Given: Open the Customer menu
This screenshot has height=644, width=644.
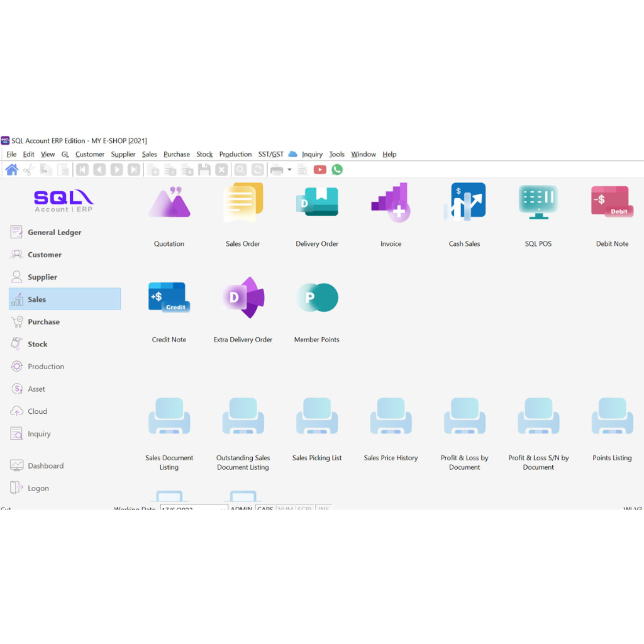Looking at the screenshot, I should (90, 155).
